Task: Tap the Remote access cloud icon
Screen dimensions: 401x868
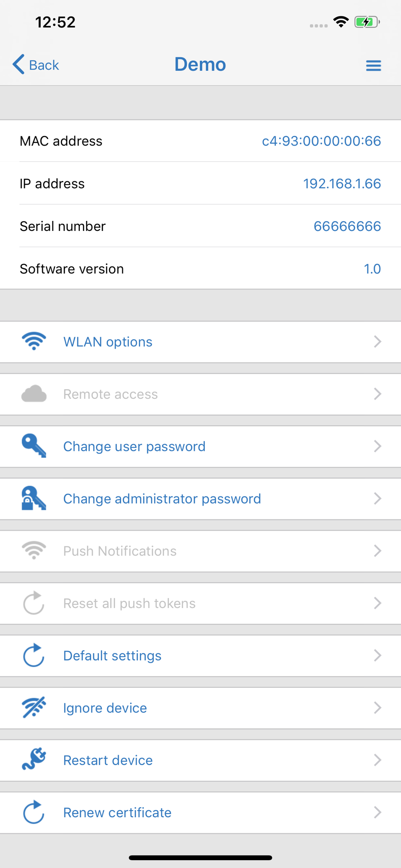Action: [34, 394]
